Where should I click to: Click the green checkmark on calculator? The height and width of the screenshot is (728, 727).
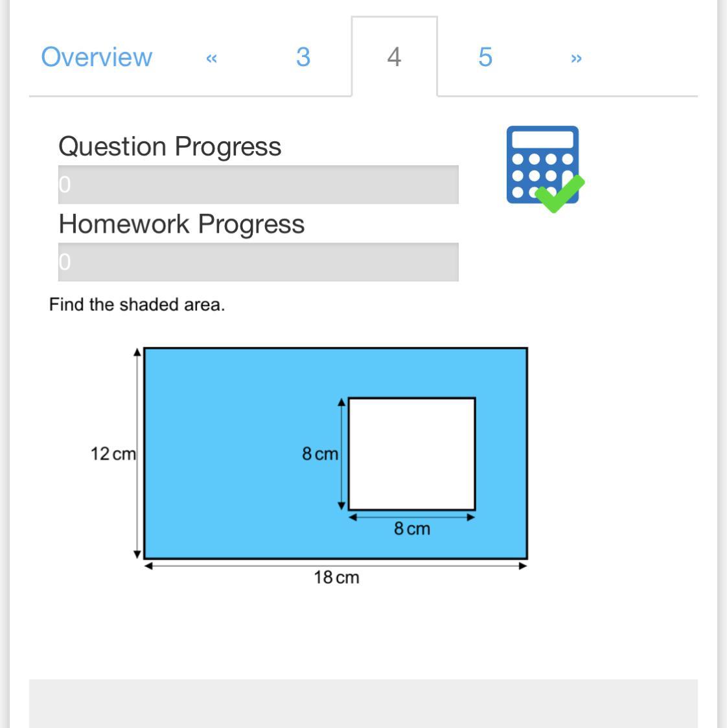pos(560,194)
